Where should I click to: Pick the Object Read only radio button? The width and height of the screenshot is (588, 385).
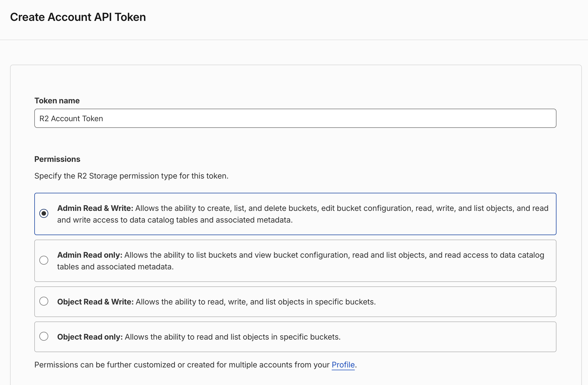coord(44,336)
